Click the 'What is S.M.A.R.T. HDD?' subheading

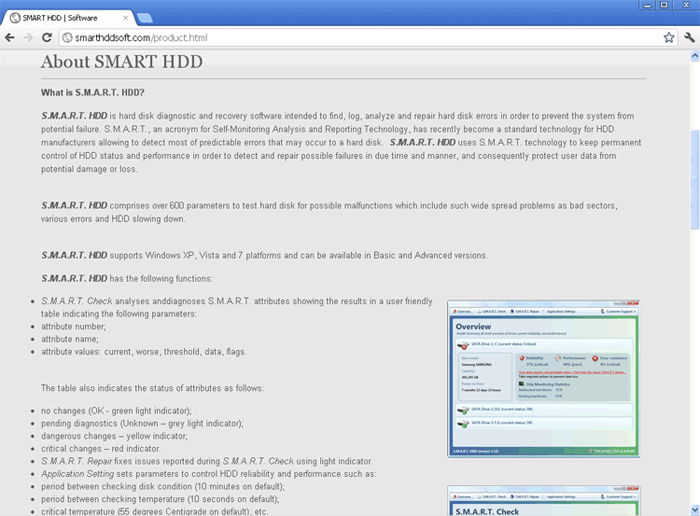pyautogui.click(x=99, y=93)
